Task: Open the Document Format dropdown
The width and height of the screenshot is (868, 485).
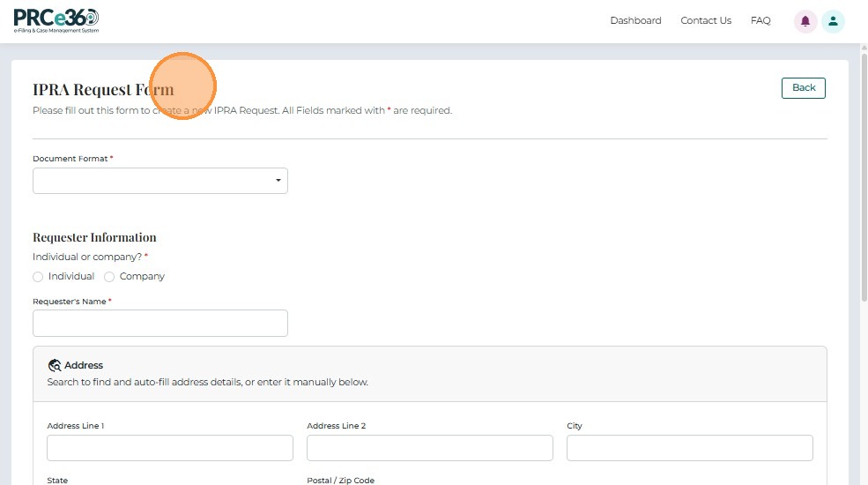Action: point(160,181)
